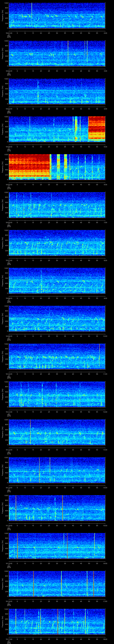Click the spectrogram panel starting at 18:03:00

tap(57, 91)
